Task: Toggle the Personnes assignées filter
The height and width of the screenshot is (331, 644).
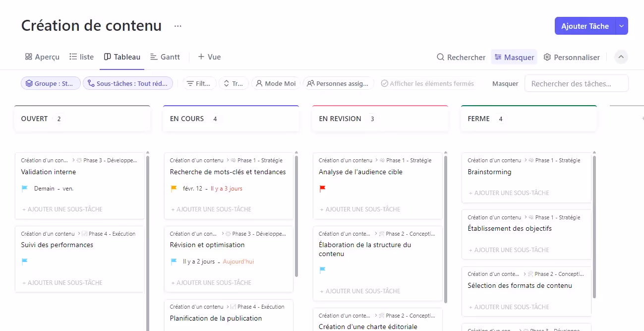Action: [339, 83]
